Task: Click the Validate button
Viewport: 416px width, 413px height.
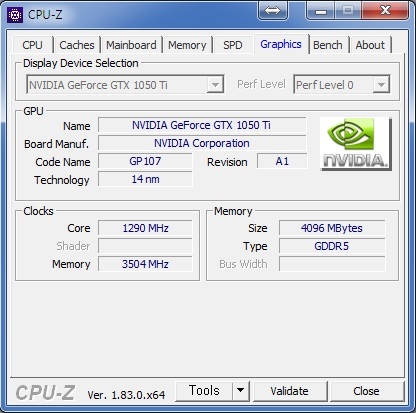Action: 290,391
